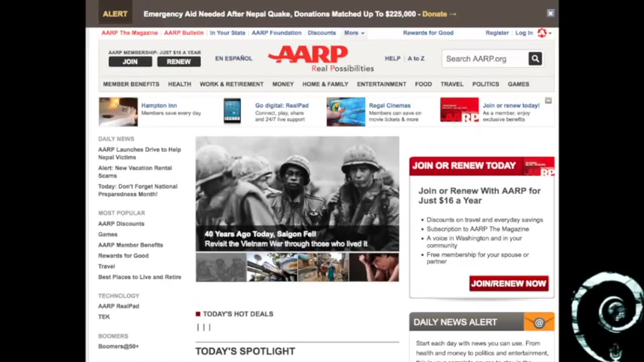Close the Nepal quake alert banner
This screenshot has height=362, width=644.
[550, 14]
